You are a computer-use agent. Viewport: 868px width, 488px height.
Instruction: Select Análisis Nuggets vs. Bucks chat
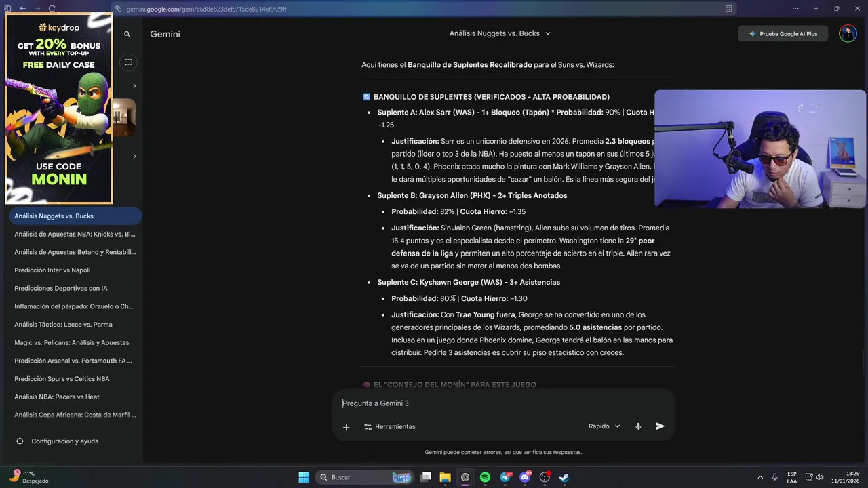pyautogui.click(x=75, y=216)
